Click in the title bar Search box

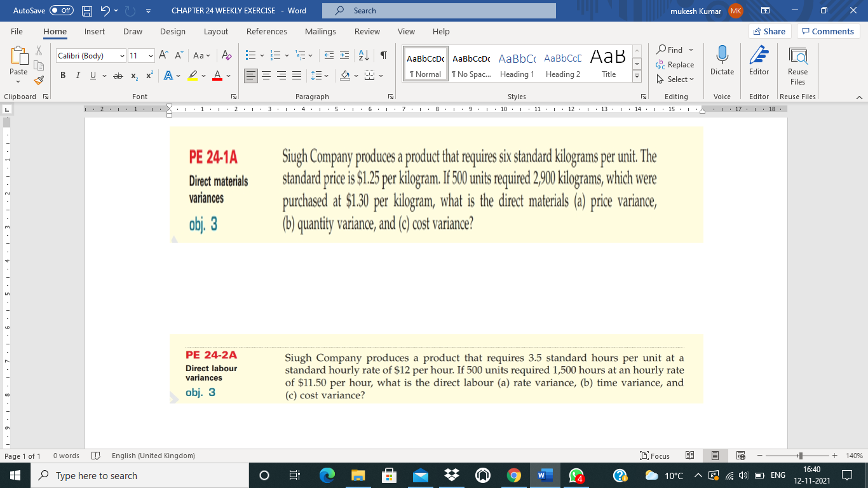click(x=438, y=11)
